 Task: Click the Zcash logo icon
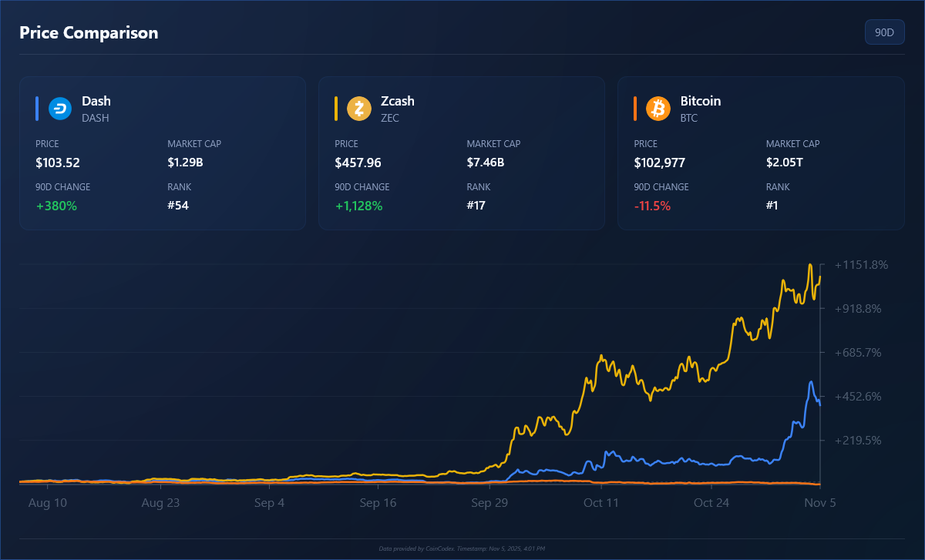(x=359, y=108)
